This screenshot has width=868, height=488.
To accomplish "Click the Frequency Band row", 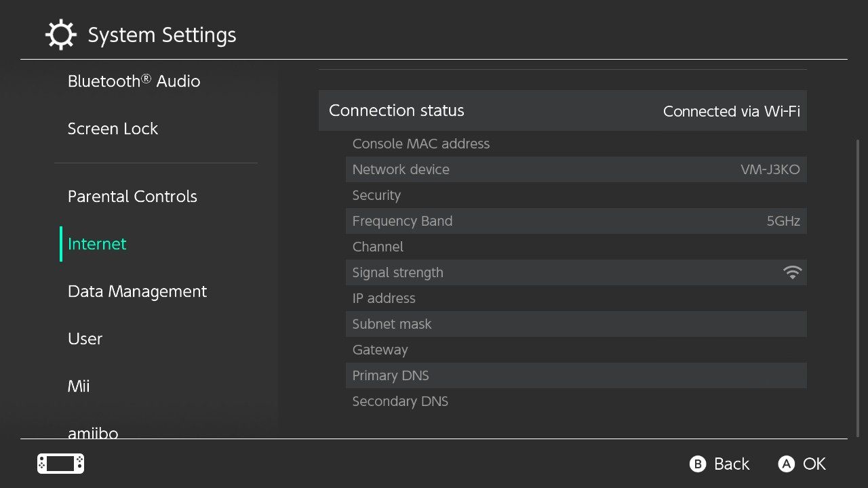I will [576, 221].
